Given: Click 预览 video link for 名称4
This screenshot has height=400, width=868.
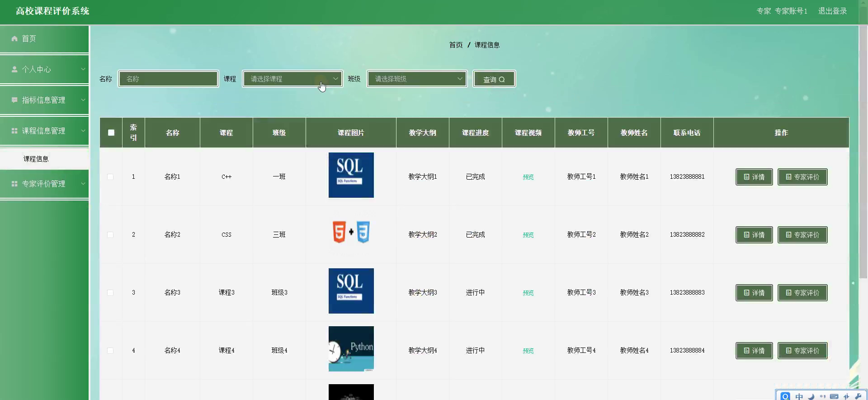Looking at the screenshot, I should 528,351.
